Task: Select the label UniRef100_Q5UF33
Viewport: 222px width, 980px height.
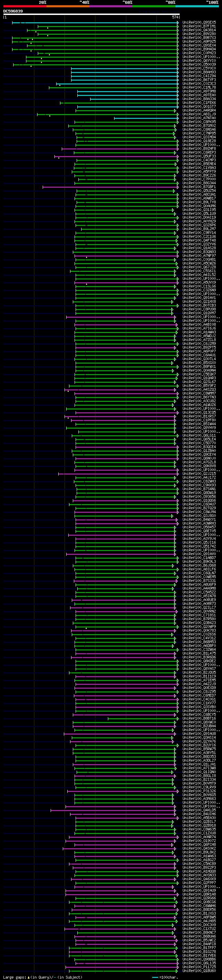Action: click(199, 156)
